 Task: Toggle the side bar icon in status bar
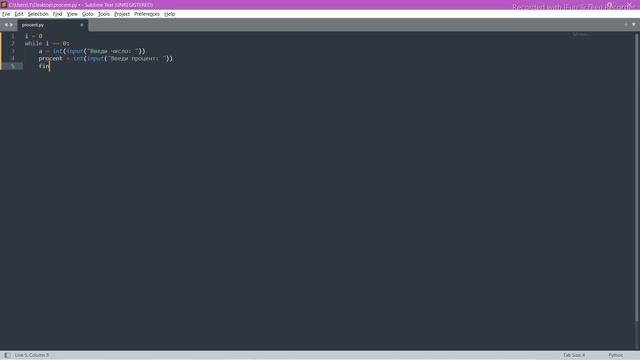coord(7,355)
